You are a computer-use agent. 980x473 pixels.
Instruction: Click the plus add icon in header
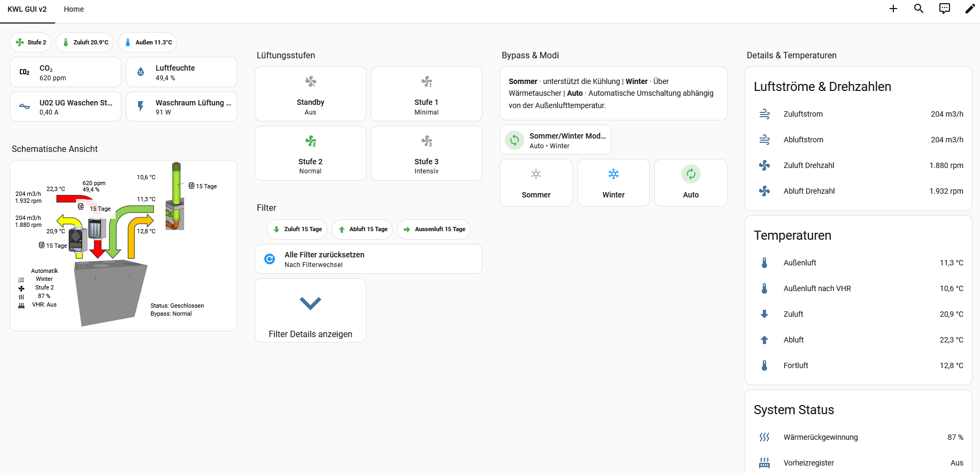893,9
